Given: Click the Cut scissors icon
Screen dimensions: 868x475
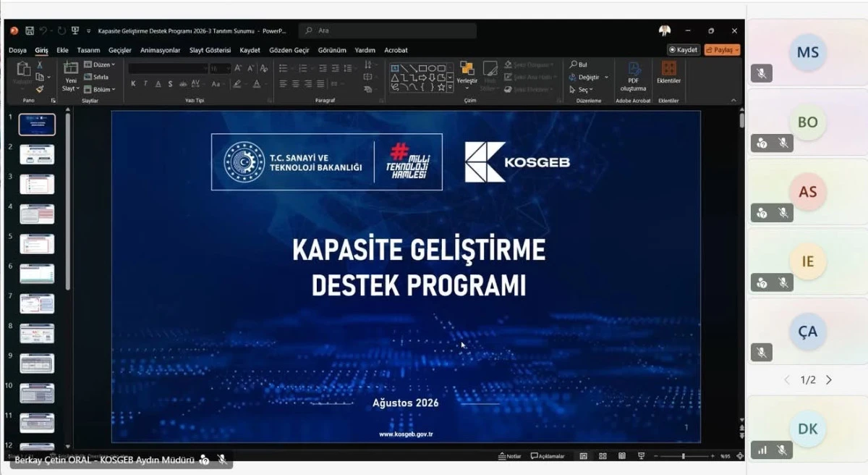Looking at the screenshot, I should tap(40, 65).
